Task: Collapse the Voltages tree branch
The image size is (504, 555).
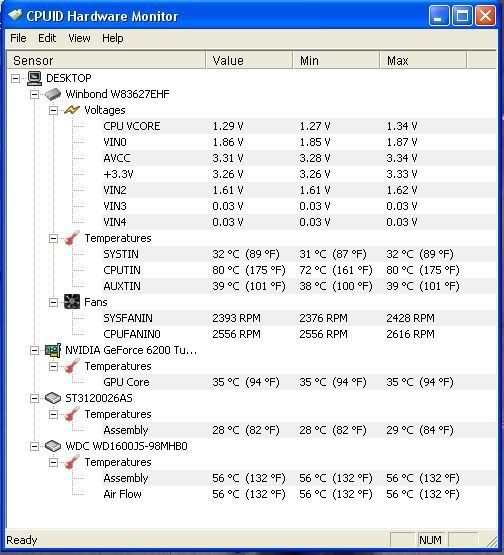Action: [x=53, y=110]
